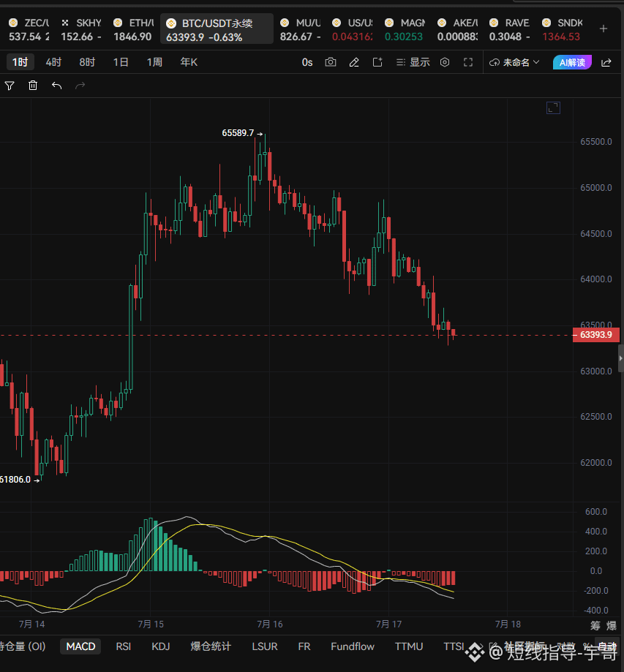Delete drawings with trash icon

(x=33, y=86)
